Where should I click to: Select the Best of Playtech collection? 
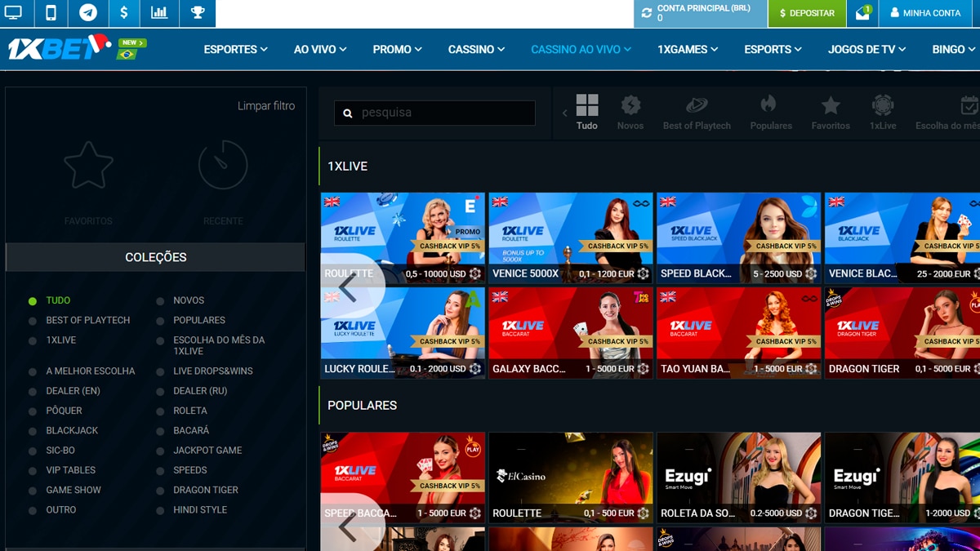click(x=88, y=320)
